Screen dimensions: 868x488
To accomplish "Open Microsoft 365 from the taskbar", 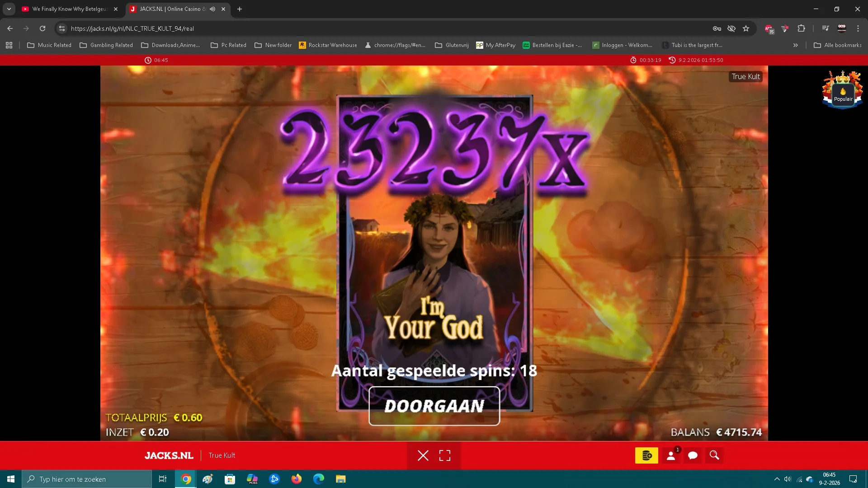I will 252,479.
